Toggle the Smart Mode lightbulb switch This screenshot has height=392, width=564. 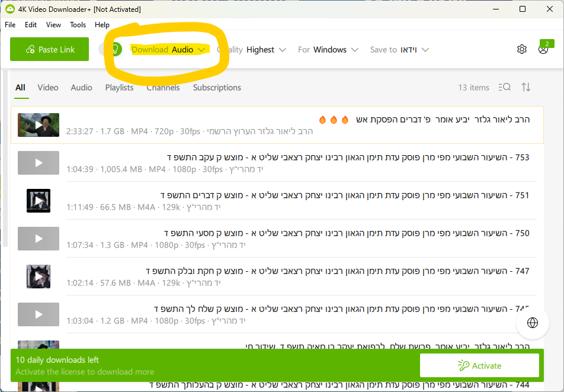pyautogui.click(x=111, y=49)
